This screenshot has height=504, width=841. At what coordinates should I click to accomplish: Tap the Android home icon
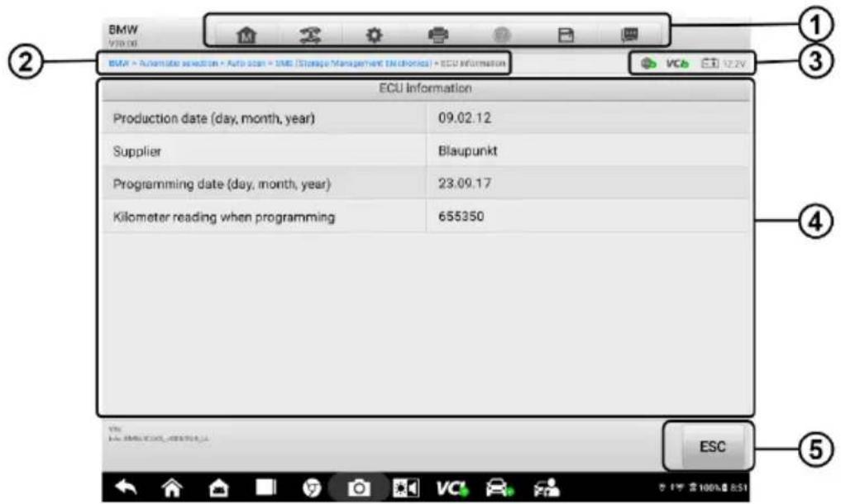[x=172, y=488]
